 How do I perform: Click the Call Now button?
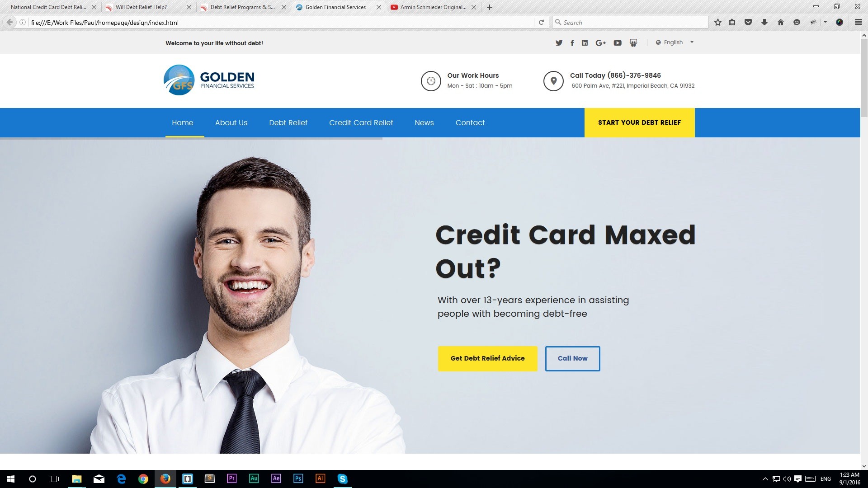coord(572,358)
